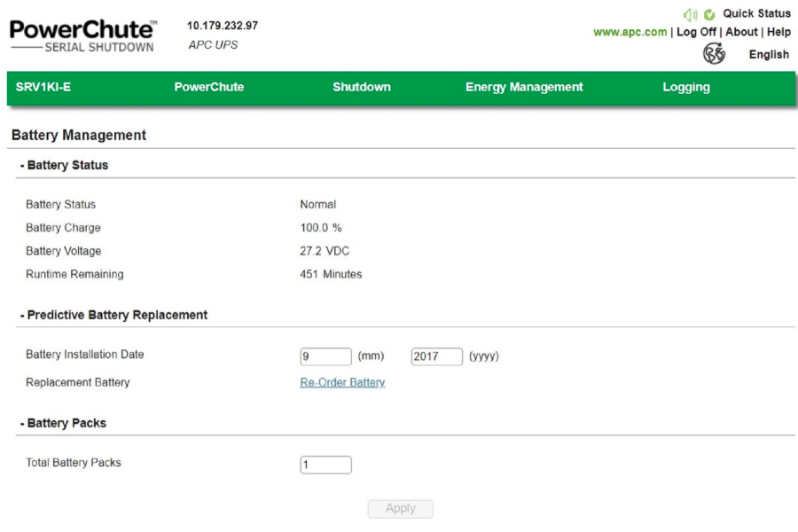
Task: Open the Energy Management menu
Action: coord(524,87)
